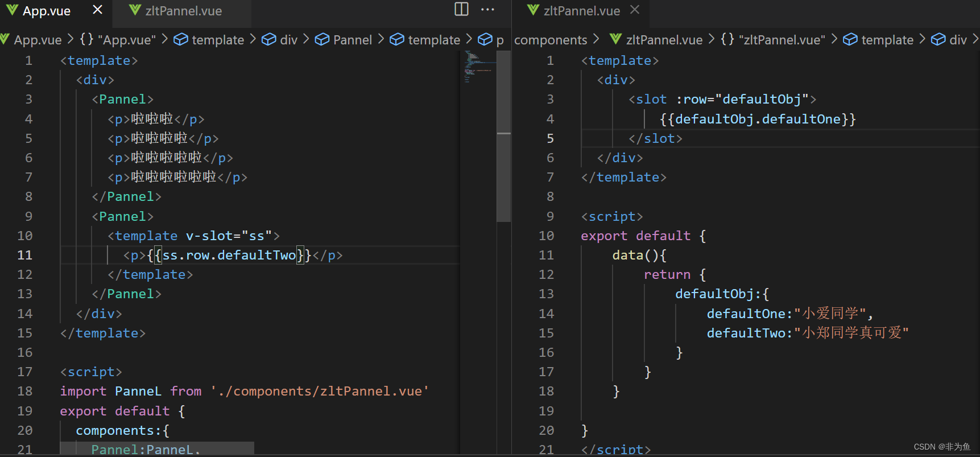The image size is (980, 457).
Task: Click Vue logo icon on right zltPannel.vue tab
Action: point(533,10)
